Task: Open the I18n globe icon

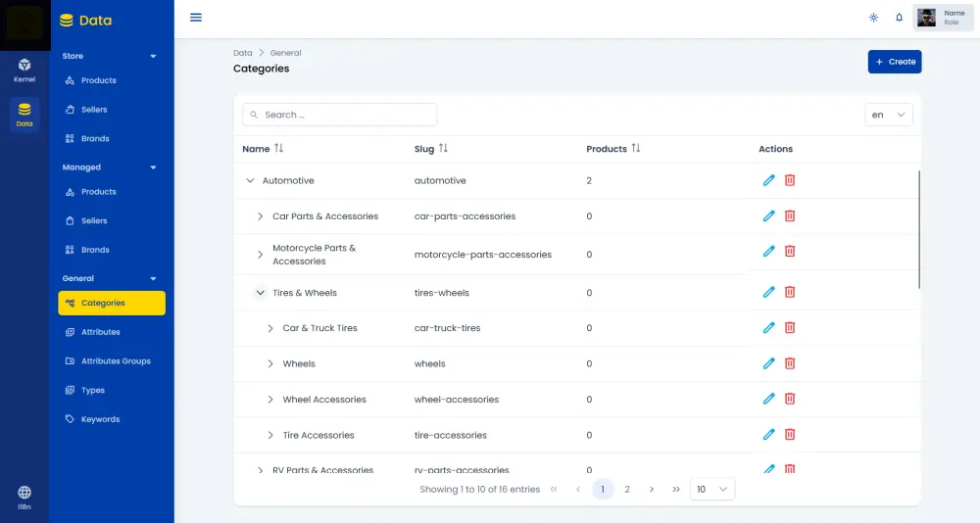Action: click(x=24, y=496)
